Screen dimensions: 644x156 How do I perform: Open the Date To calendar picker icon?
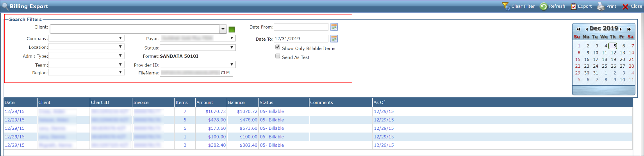coord(334,39)
